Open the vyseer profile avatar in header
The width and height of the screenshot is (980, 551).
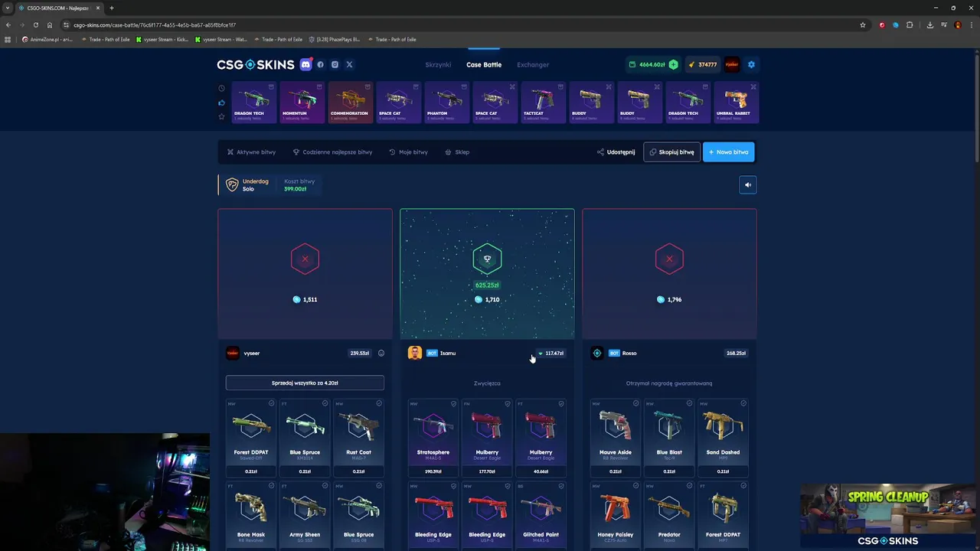click(732, 64)
